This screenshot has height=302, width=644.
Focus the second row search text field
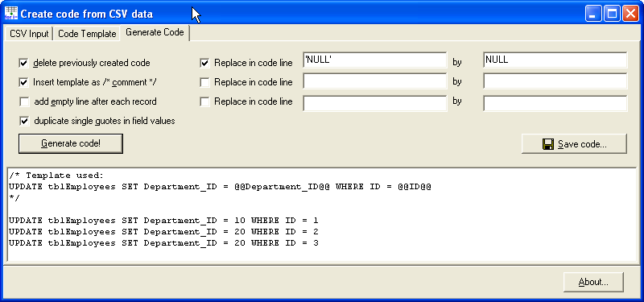tap(374, 81)
